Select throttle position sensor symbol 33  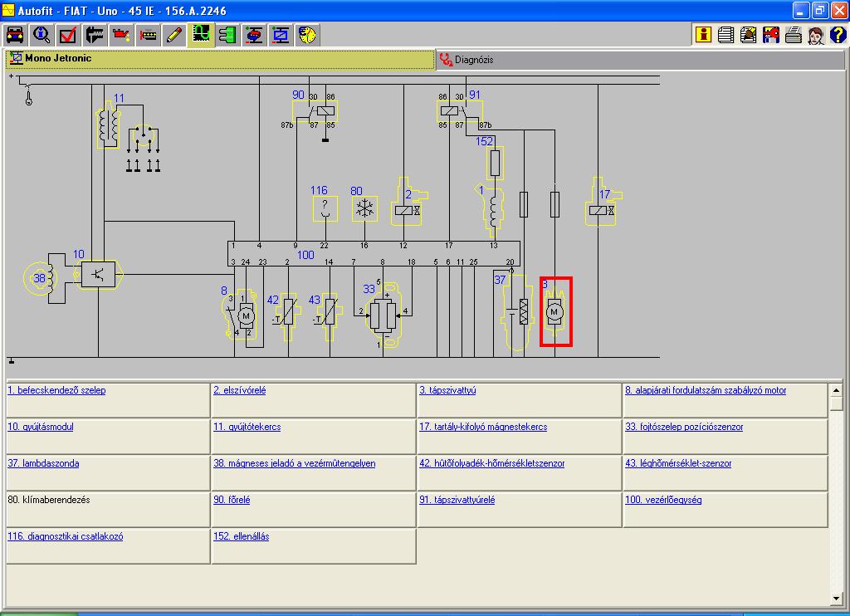point(383,315)
